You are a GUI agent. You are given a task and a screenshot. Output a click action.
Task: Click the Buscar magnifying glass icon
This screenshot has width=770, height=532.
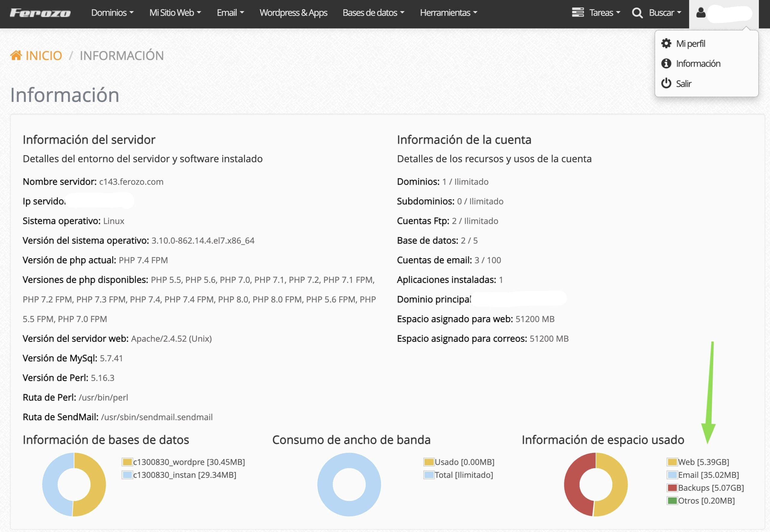click(x=637, y=13)
